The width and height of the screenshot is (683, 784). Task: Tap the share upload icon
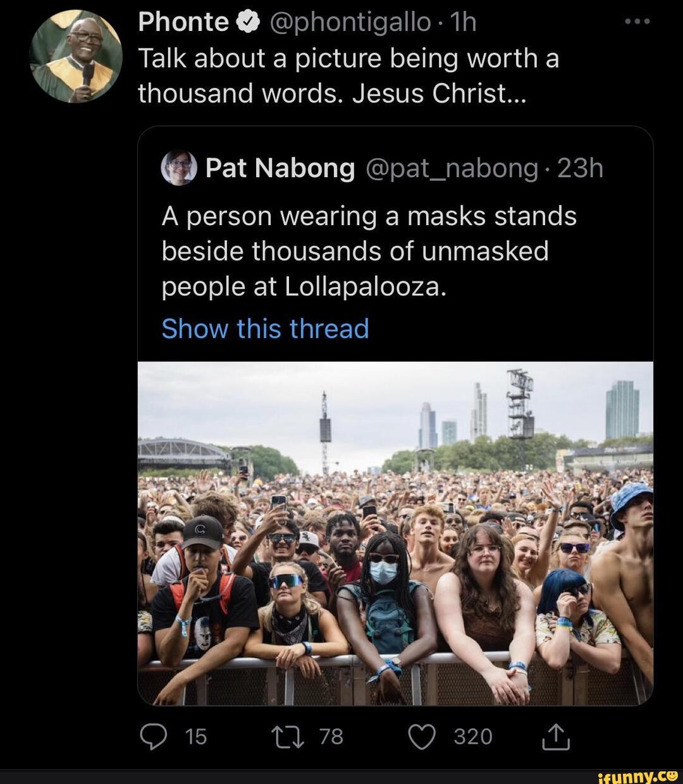click(x=557, y=737)
